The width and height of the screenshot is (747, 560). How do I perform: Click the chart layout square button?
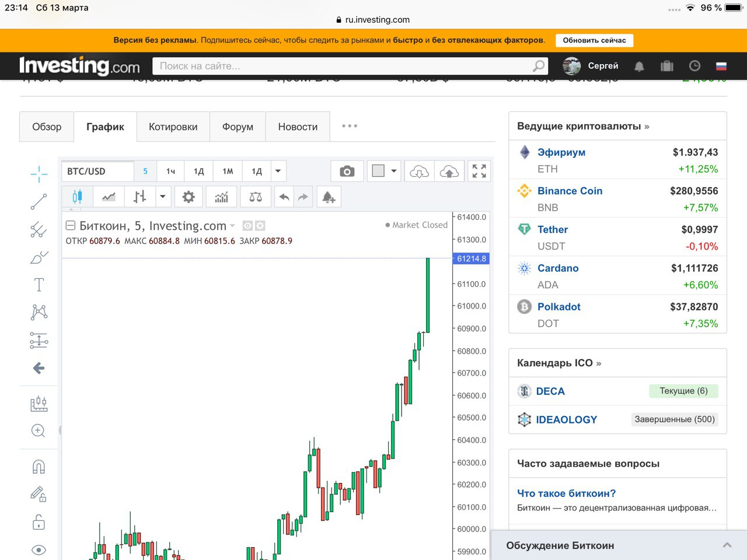coord(378,171)
